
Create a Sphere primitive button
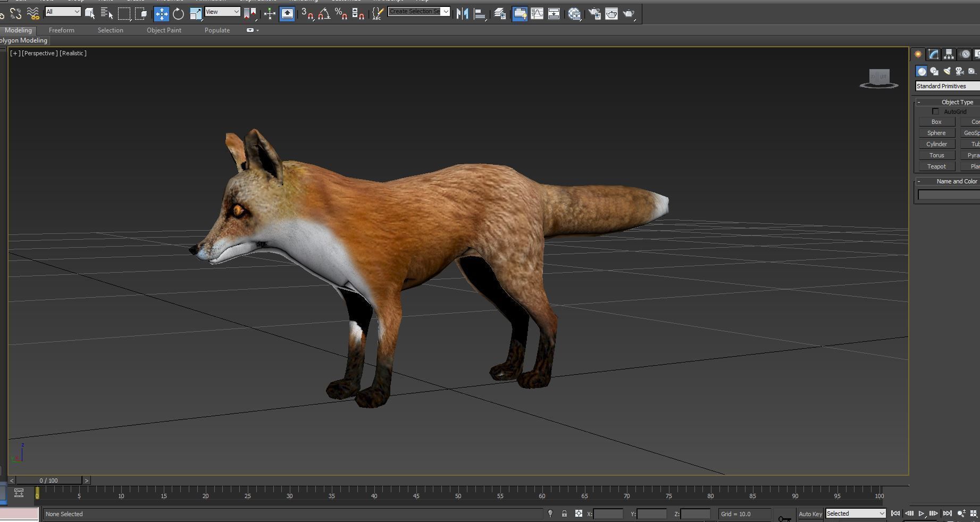pos(936,133)
